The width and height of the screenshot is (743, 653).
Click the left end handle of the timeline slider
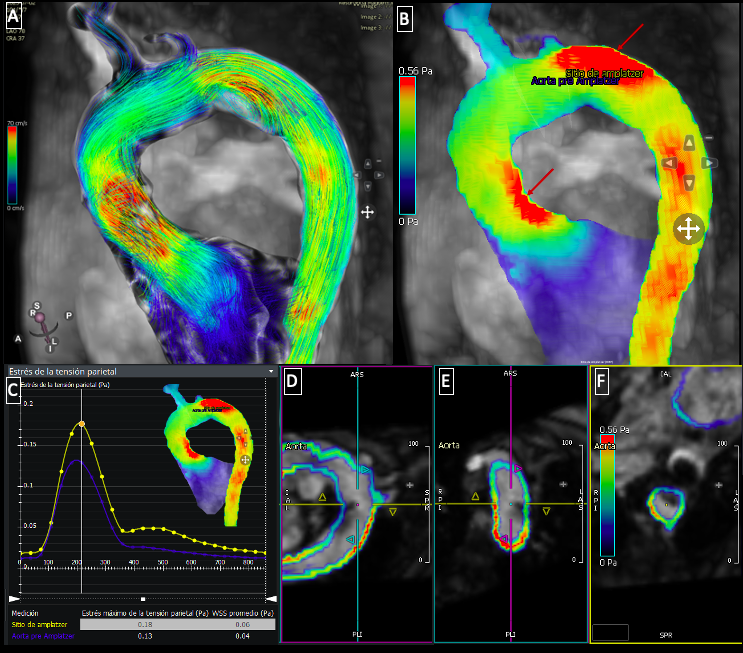click(x=14, y=597)
